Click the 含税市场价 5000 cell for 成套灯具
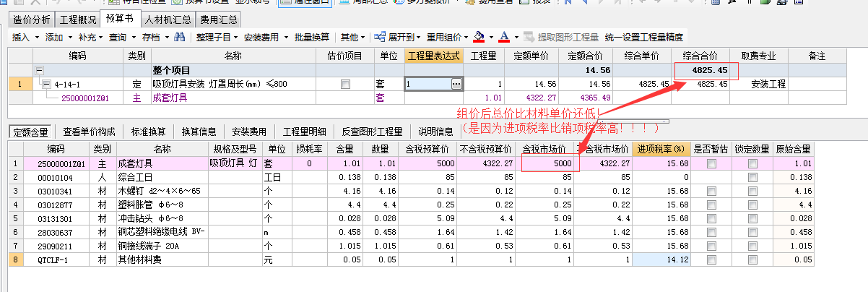Image resolution: width=868 pixels, height=292 pixels. [546, 165]
